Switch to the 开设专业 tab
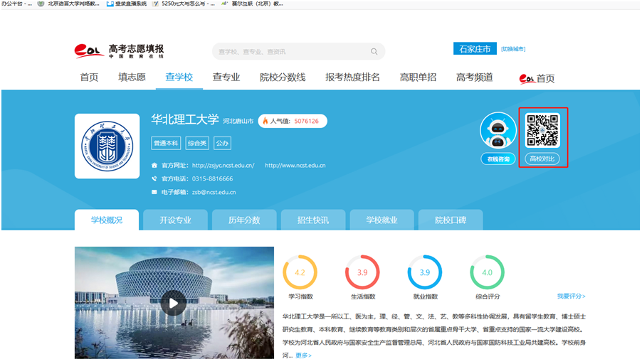 point(175,220)
